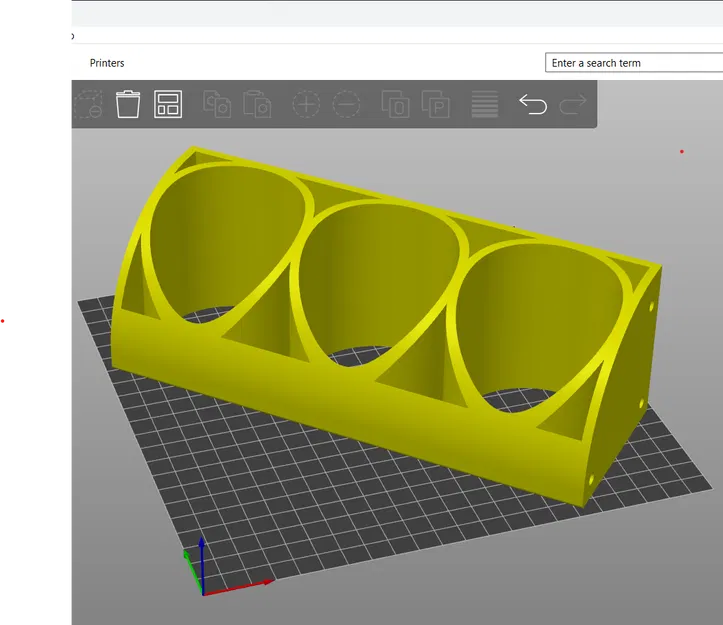The height and width of the screenshot is (625, 723).
Task: Click the Remove instance minus circle icon
Action: [346, 104]
